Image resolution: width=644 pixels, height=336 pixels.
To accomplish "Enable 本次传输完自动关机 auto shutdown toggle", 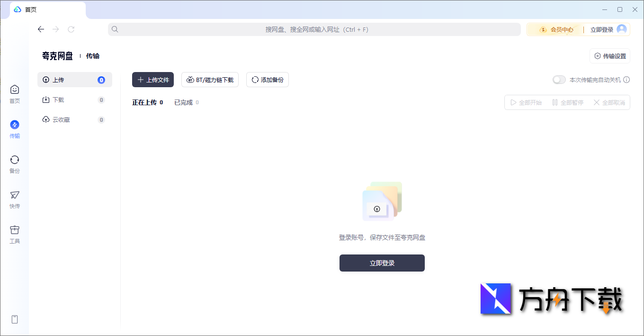I will tap(559, 80).
